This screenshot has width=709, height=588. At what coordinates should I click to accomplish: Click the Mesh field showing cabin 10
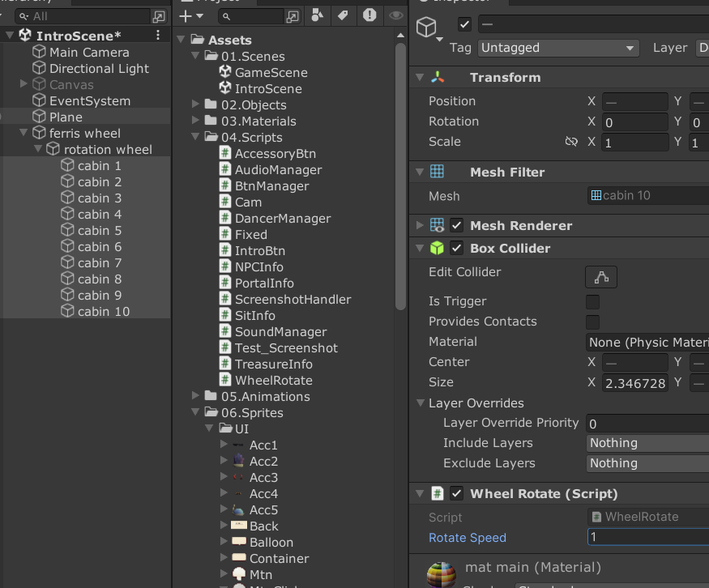point(648,196)
